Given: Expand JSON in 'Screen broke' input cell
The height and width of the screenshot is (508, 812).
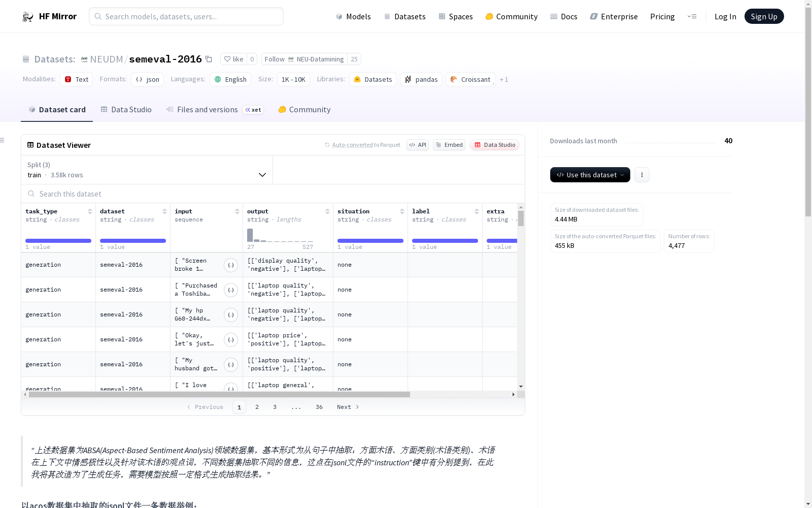Looking at the screenshot, I should click(x=231, y=265).
